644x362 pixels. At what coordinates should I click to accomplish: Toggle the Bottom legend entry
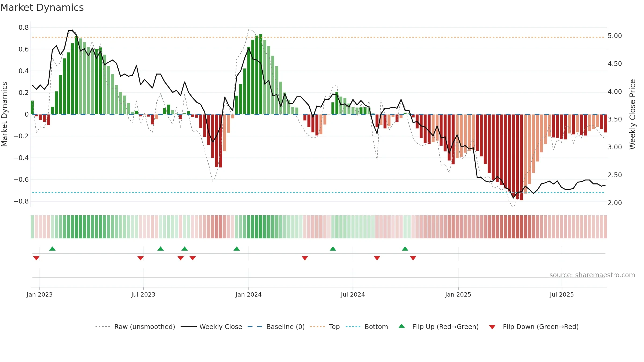pyautogui.click(x=367, y=327)
